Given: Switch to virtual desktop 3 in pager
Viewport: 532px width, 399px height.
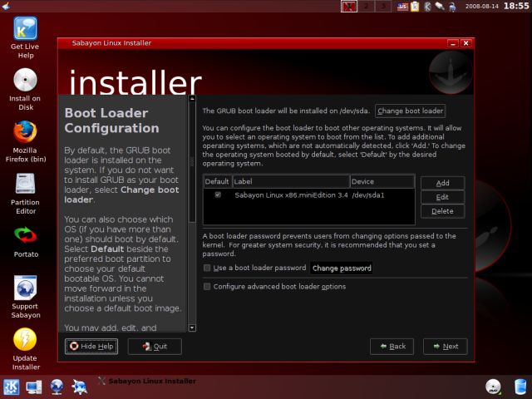Looking at the screenshot, I should (383, 7).
